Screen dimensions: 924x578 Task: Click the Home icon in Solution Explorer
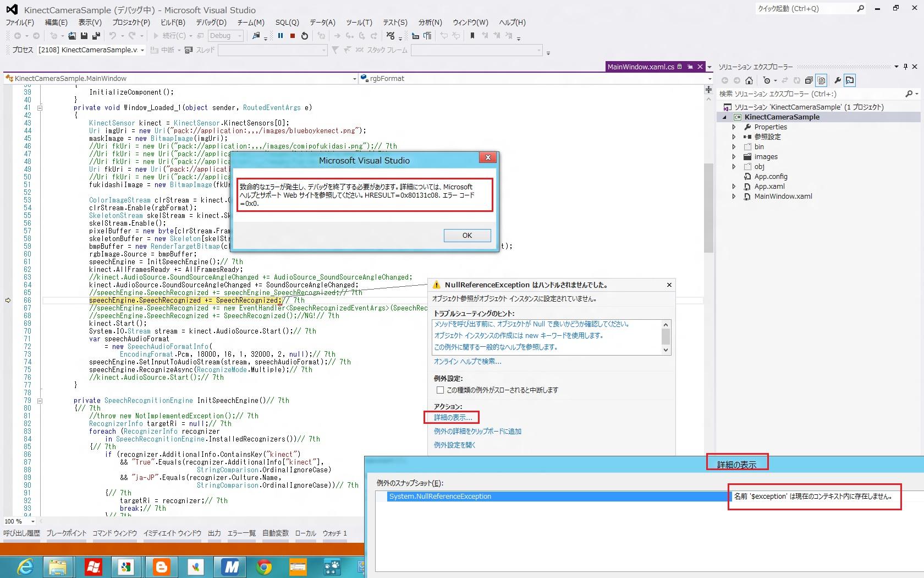click(x=749, y=80)
